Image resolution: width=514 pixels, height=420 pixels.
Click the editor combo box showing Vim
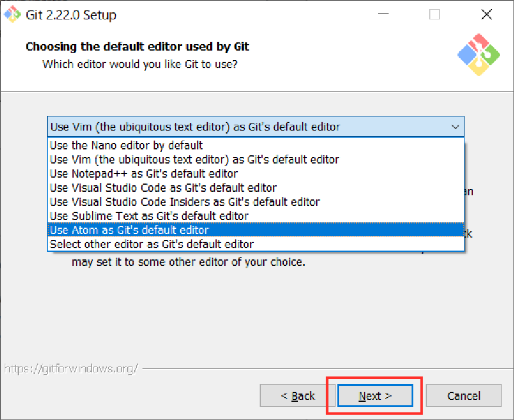[247, 127]
